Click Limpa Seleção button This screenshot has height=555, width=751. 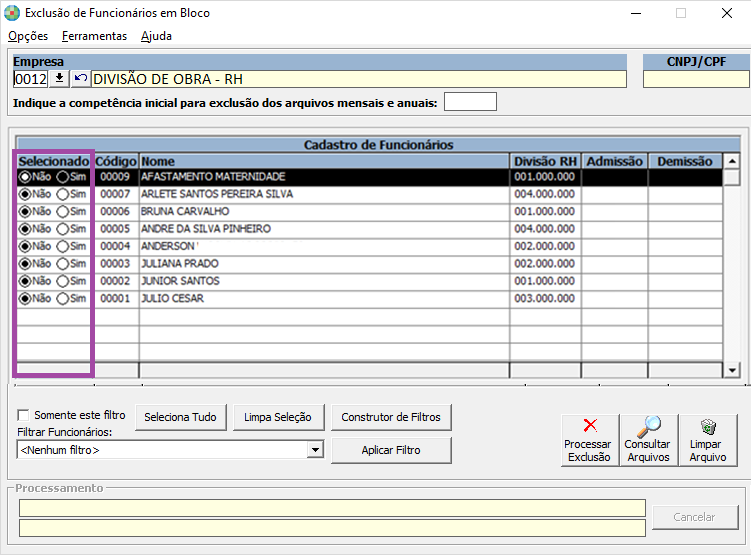tap(278, 417)
